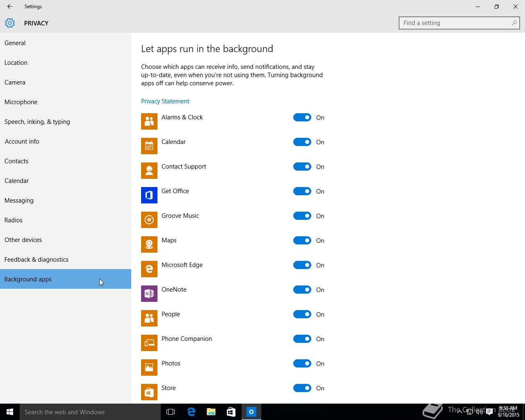Click the Contact Support app icon
Image resolution: width=525 pixels, height=420 pixels.
(149, 171)
